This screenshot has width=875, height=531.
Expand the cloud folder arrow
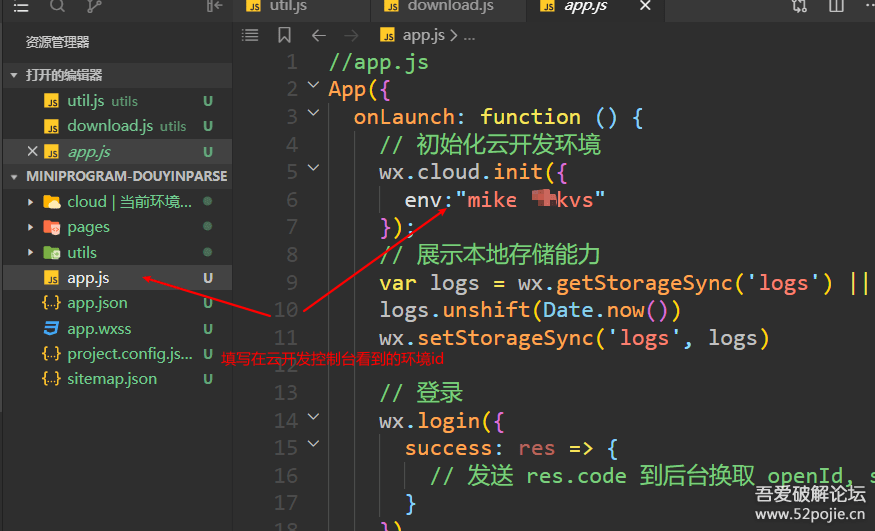point(31,202)
